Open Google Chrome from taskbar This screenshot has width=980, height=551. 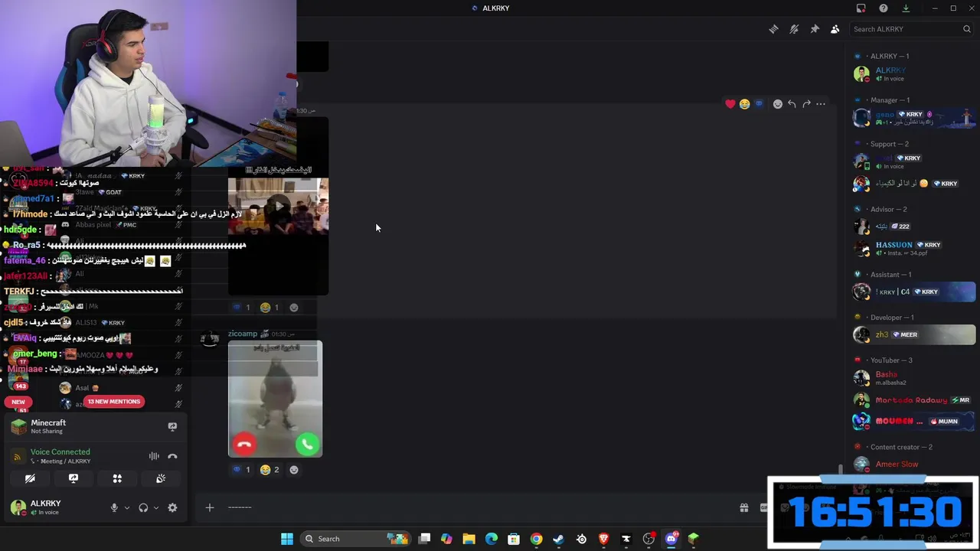tap(536, 539)
